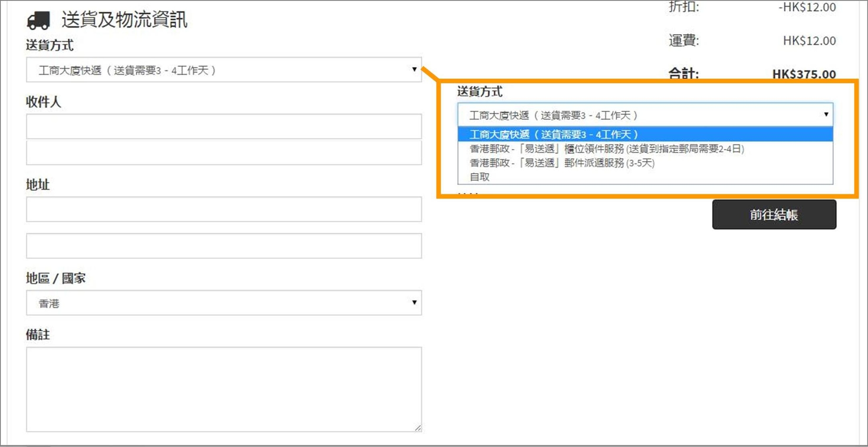Click the resize grip of the 備註 textarea
The width and height of the screenshot is (868, 447).
coord(418,428)
